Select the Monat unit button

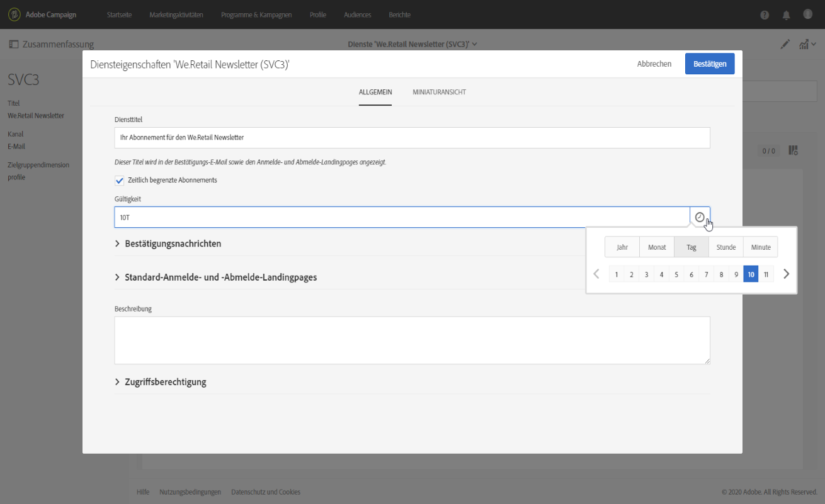657,247
